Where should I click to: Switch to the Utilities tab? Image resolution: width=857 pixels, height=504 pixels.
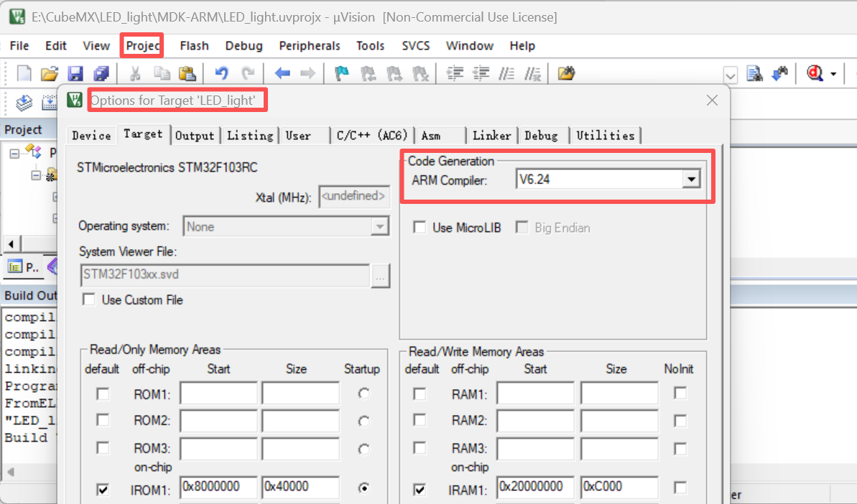click(x=605, y=136)
